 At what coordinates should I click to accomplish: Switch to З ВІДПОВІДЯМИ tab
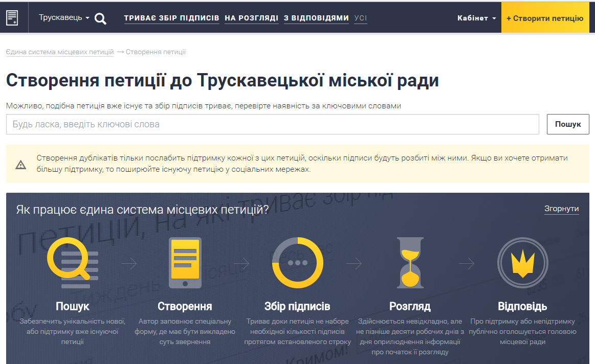(x=316, y=18)
